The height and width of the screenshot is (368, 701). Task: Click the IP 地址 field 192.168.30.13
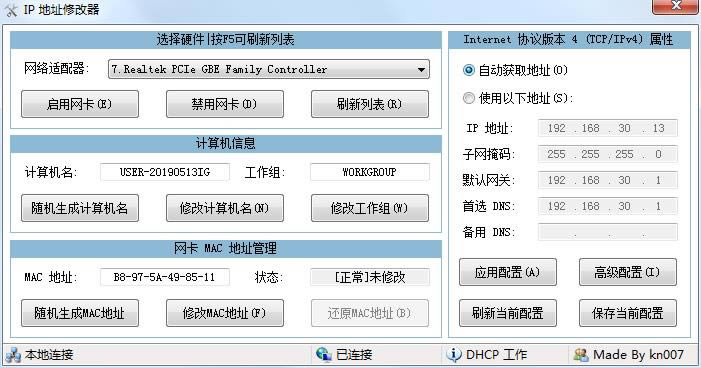608,128
